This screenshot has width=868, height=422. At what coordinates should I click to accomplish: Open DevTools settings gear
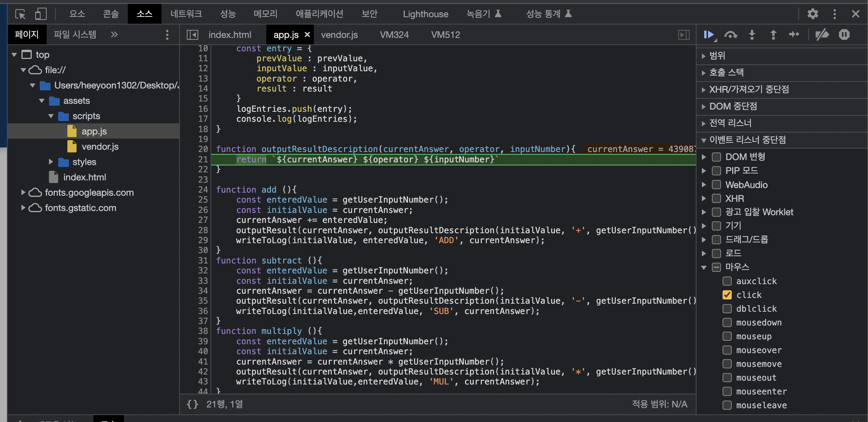[813, 14]
